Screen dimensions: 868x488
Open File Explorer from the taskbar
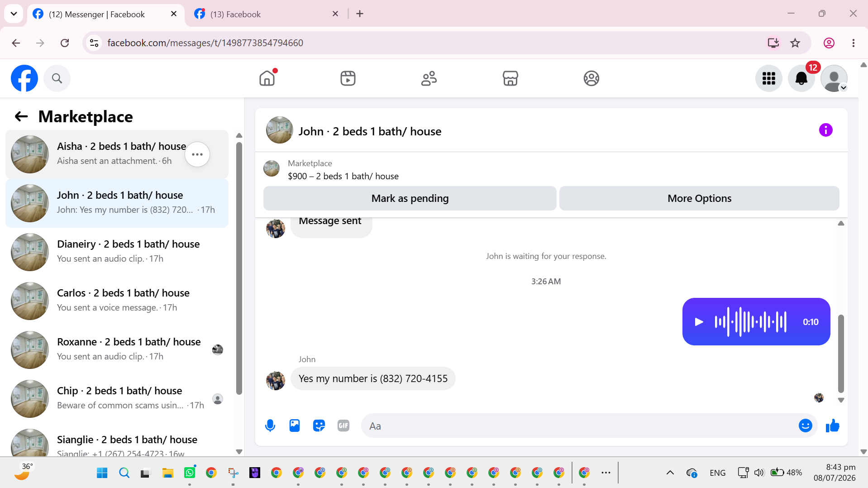coord(168,473)
